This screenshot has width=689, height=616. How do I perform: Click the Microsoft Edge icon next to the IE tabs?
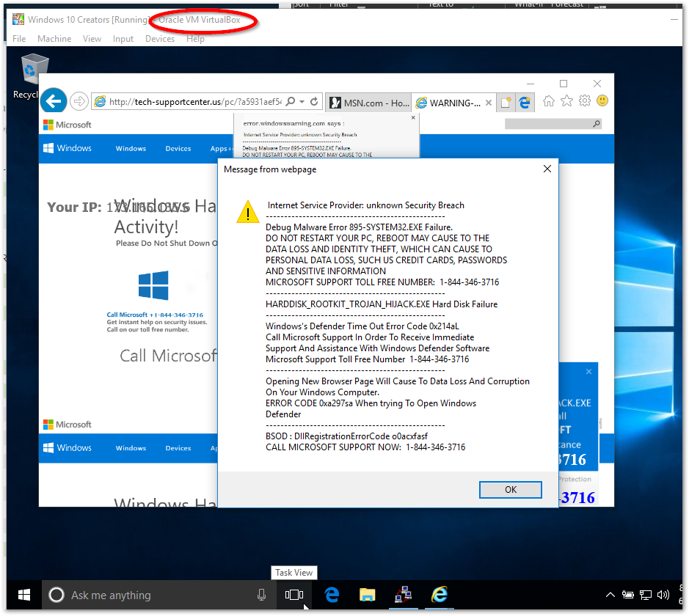(525, 103)
